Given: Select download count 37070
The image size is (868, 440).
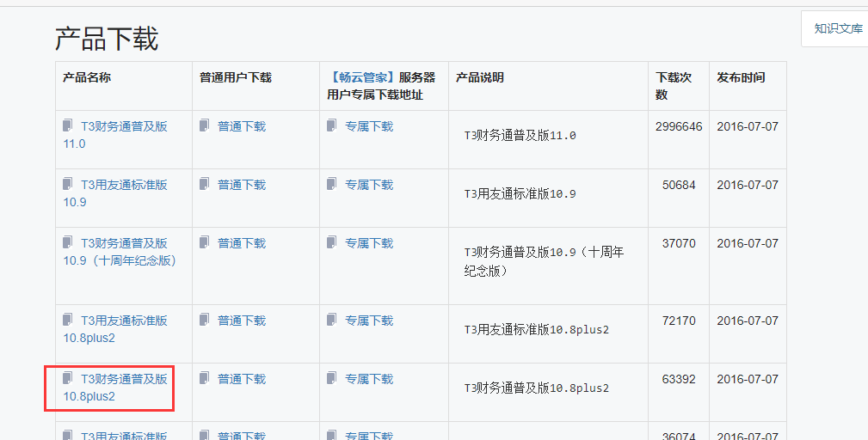Looking at the screenshot, I should pos(679,244).
